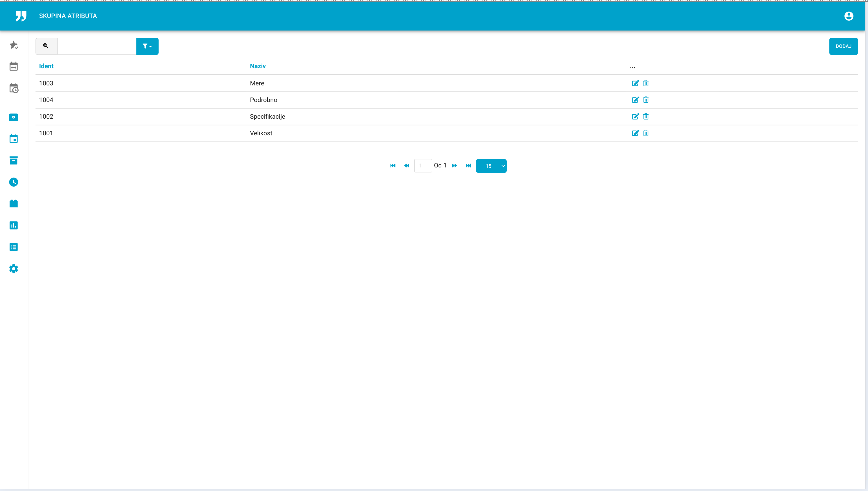Jump to first page arrow

(x=393, y=165)
